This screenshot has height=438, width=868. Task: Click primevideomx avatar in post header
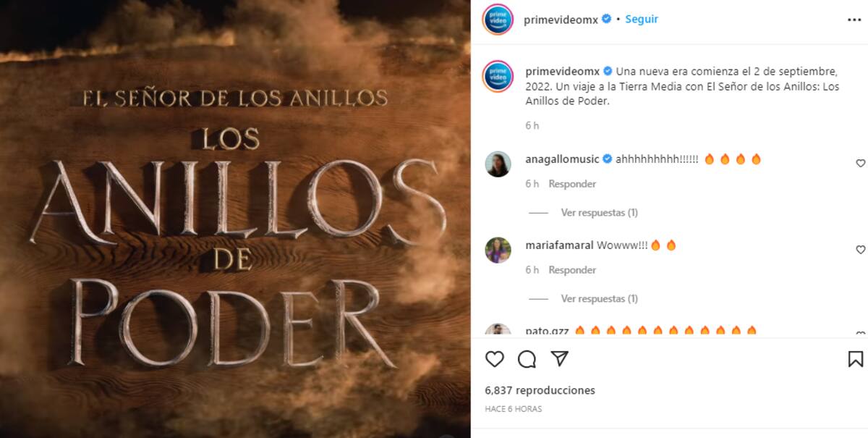pos(498,20)
